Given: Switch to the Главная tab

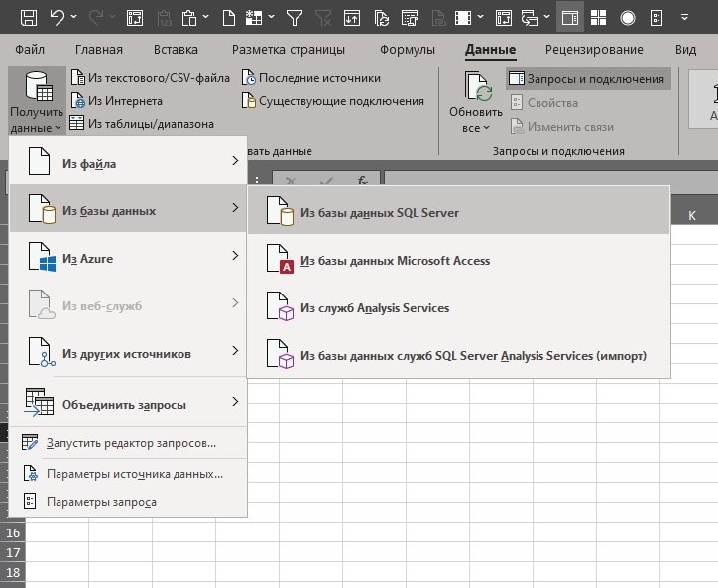Looking at the screenshot, I should [x=99, y=49].
